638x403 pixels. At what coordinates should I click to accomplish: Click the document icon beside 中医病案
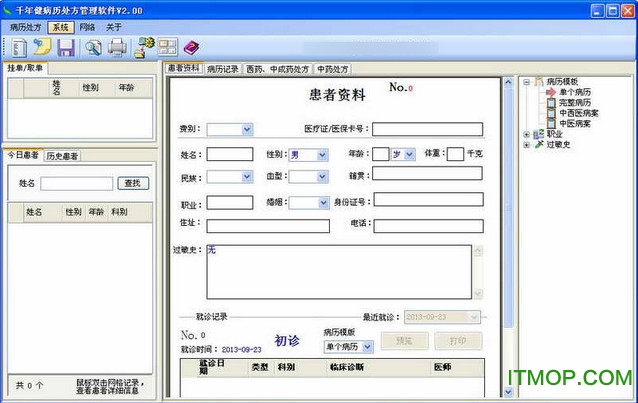[551, 123]
